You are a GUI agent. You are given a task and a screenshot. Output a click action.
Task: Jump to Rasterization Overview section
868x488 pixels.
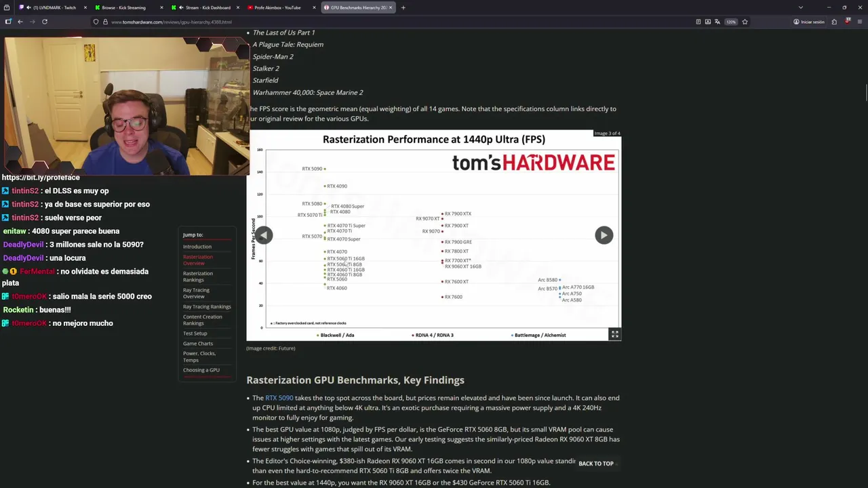click(x=198, y=260)
